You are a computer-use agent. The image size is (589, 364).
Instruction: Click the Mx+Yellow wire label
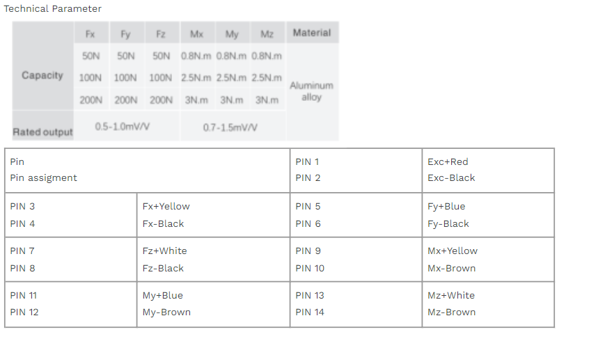453,251
